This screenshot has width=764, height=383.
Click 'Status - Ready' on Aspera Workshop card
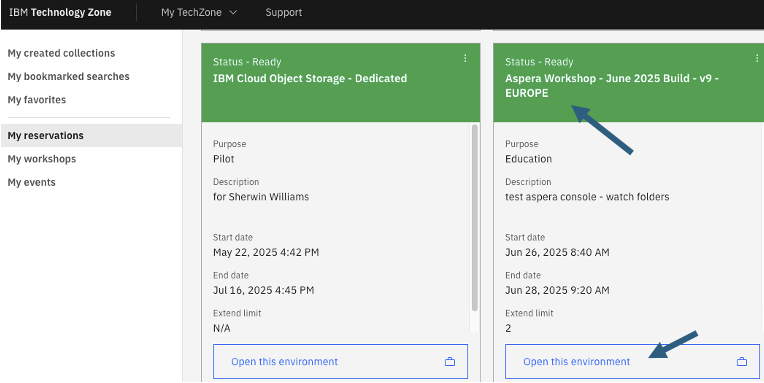(x=539, y=62)
